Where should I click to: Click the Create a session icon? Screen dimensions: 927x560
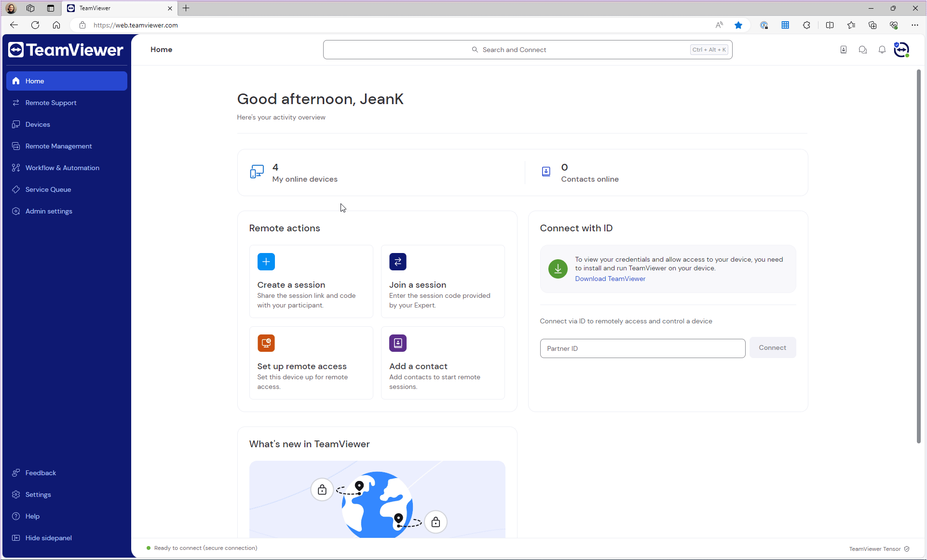tap(266, 262)
